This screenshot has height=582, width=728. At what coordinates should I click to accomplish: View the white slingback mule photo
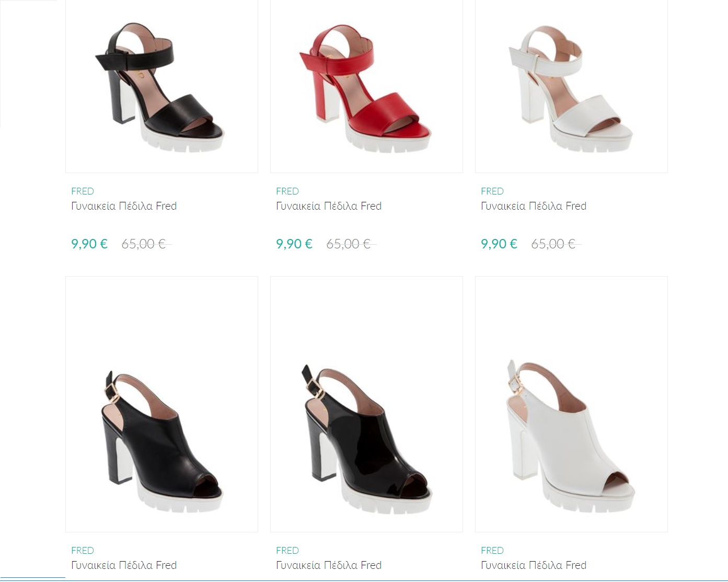point(571,404)
